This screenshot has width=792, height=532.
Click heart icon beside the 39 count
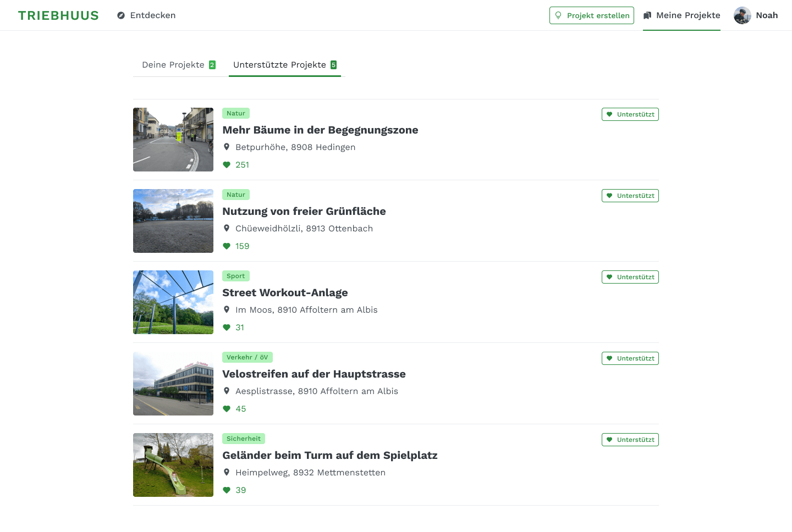pyautogui.click(x=227, y=490)
